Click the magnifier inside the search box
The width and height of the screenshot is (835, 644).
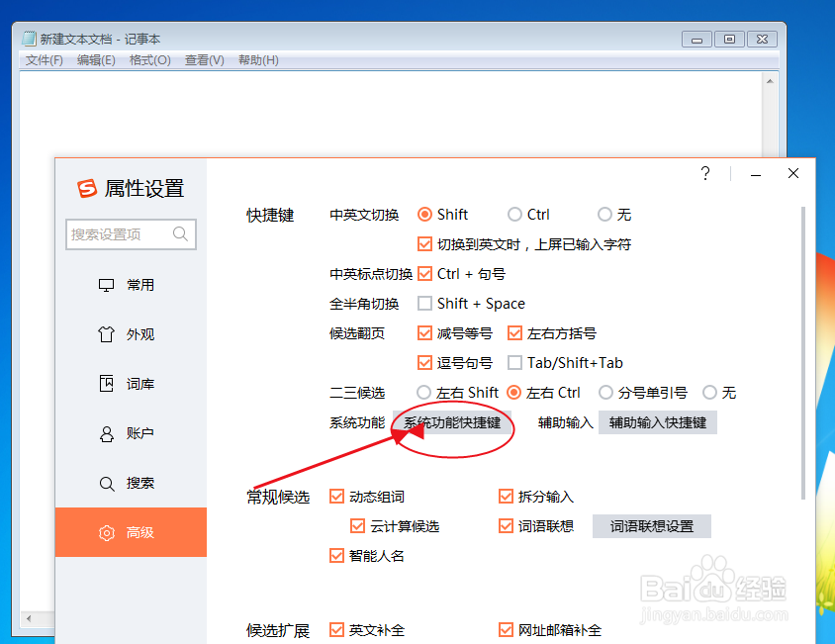(x=180, y=234)
